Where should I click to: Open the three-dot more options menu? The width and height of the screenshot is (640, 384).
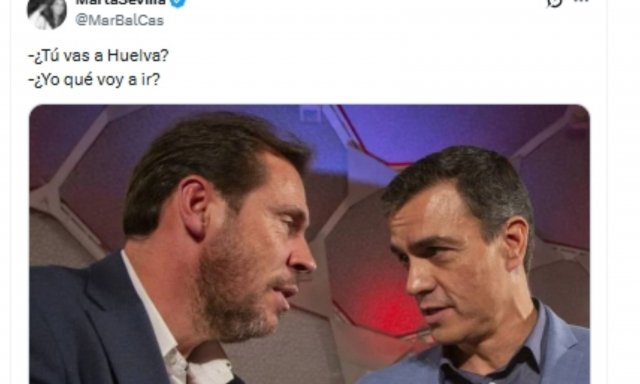pos(582,1)
